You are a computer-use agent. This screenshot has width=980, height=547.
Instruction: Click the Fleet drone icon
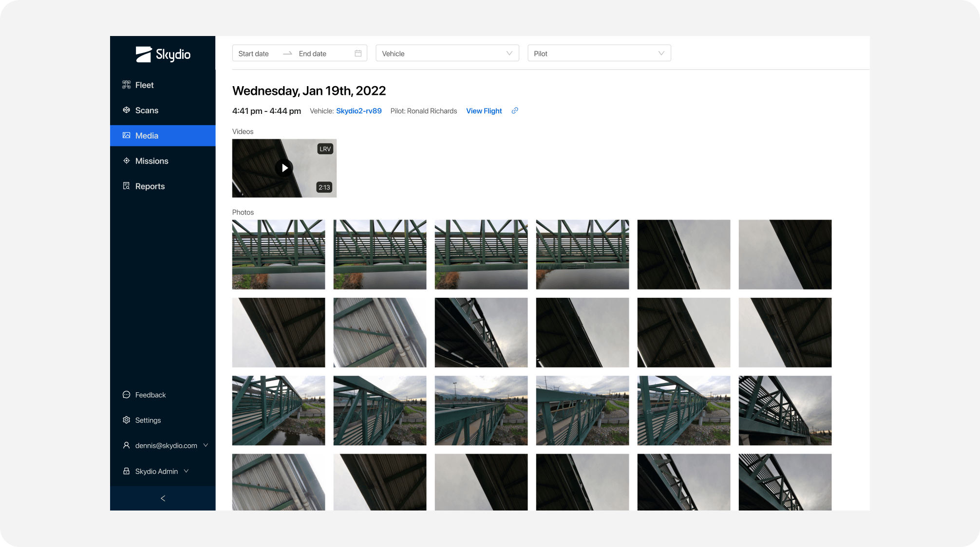(126, 85)
